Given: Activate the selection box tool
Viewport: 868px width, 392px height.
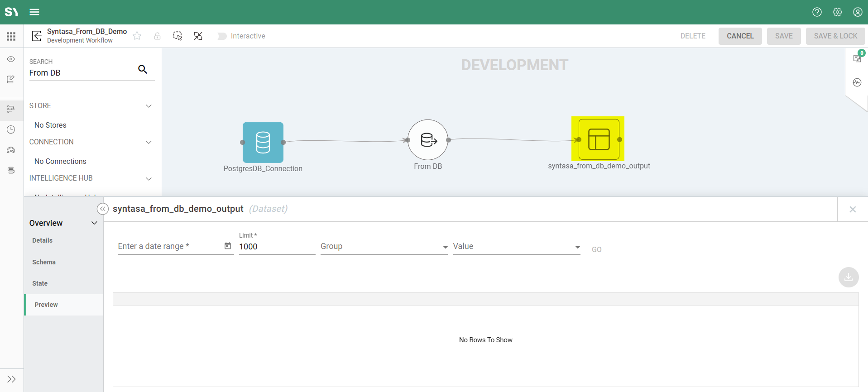Looking at the screenshot, I should (177, 36).
